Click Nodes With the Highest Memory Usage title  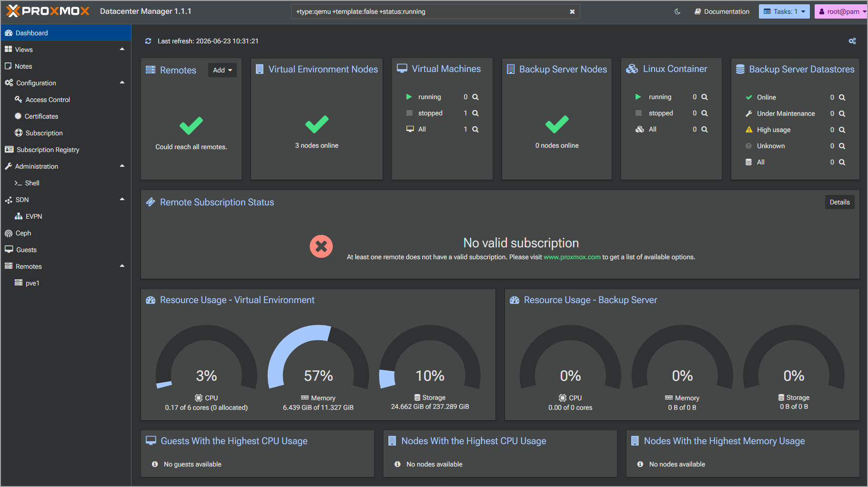pos(724,441)
